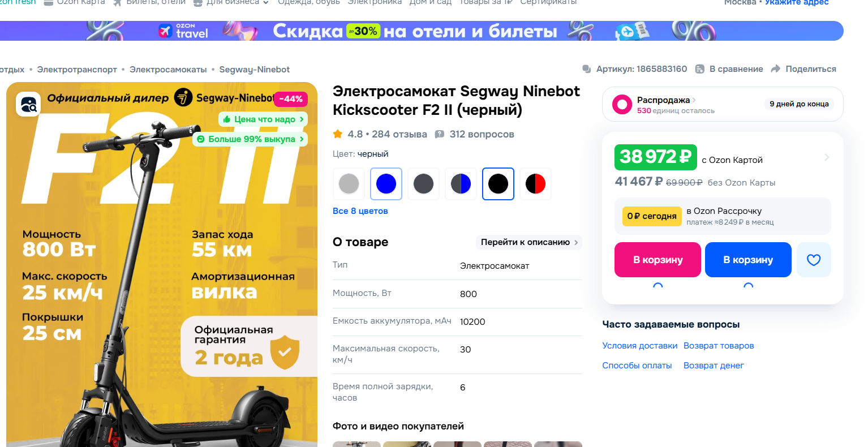
Task: Open 'Электросамокаты' breadcrumb category
Action: pyautogui.click(x=168, y=70)
